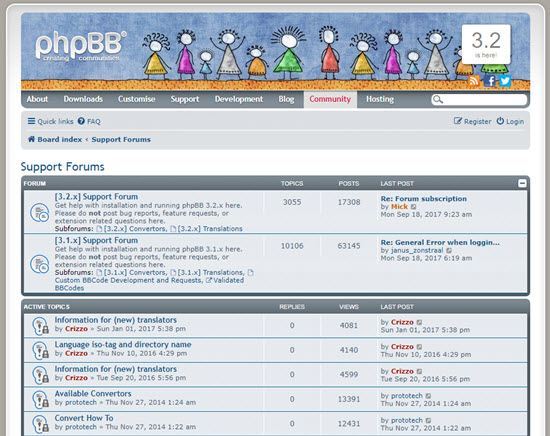Open Crizzo's profile in Language iso-tag topic
550x436 pixels.
[x=76, y=354]
